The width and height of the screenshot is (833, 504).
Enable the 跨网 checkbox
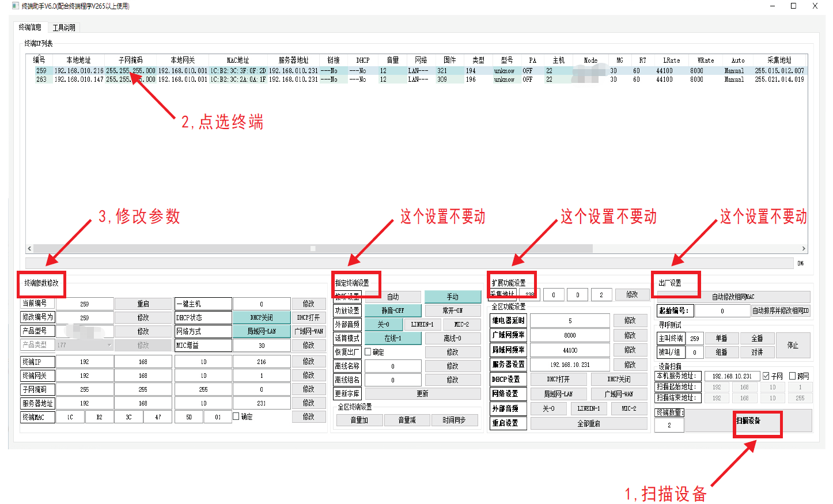793,376
